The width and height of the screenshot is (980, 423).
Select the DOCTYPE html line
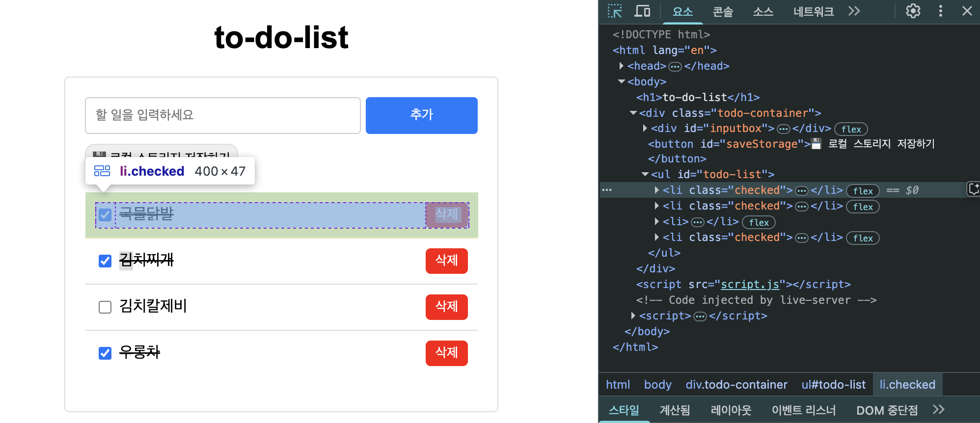(x=661, y=34)
